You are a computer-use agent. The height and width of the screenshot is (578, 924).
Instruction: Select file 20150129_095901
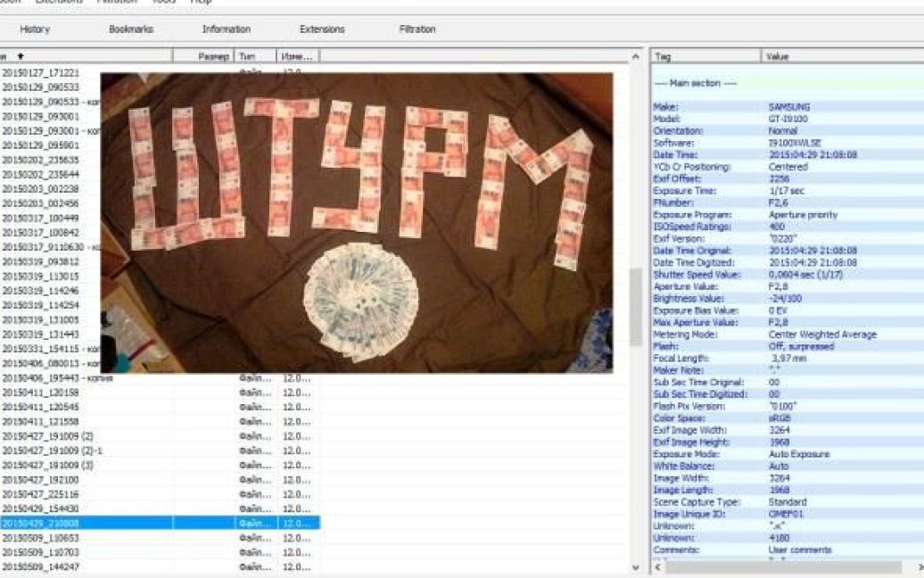click(x=40, y=144)
